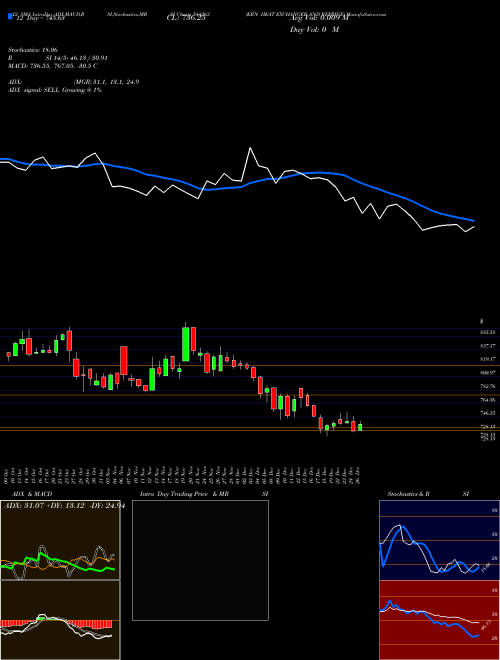Click the 746.35 price axis label
The height and width of the screenshot is (660, 500).
click(x=487, y=413)
